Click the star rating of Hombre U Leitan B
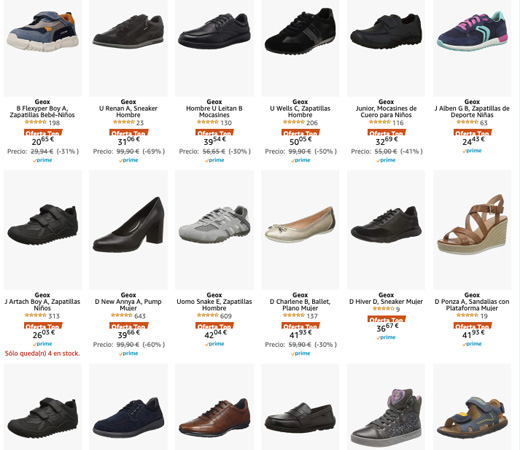 [208, 122]
